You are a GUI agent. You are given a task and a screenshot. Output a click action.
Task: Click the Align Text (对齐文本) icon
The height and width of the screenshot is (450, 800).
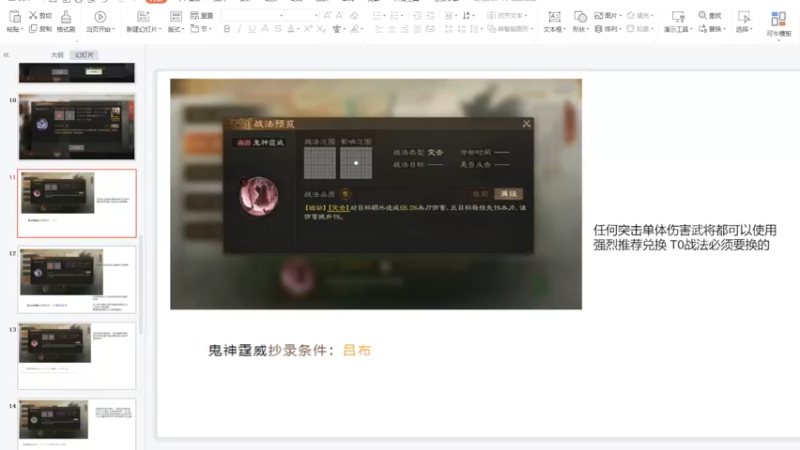coord(491,15)
